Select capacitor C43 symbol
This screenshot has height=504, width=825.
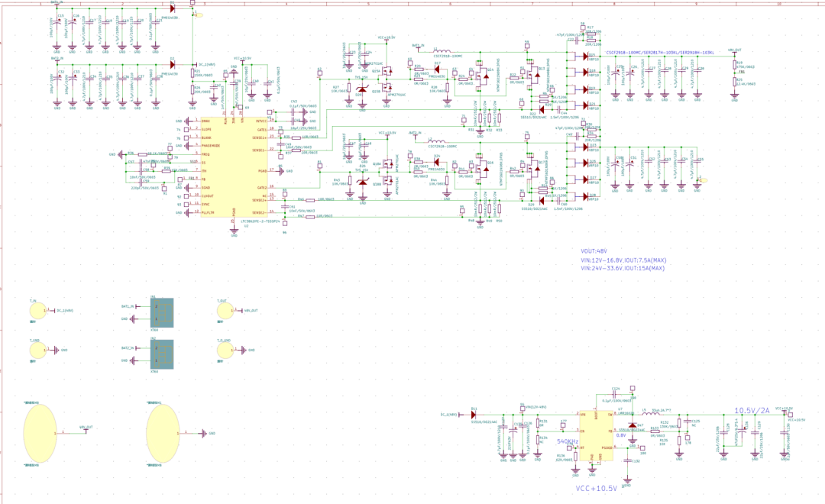[293, 111]
